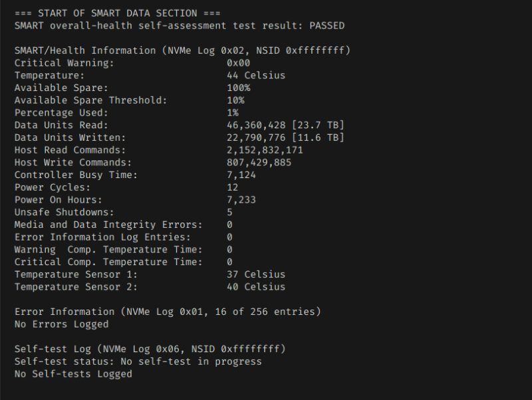The height and width of the screenshot is (400, 532).
Task: Click the Power On Hours value 7,233
Action: [x=241, y=199]
